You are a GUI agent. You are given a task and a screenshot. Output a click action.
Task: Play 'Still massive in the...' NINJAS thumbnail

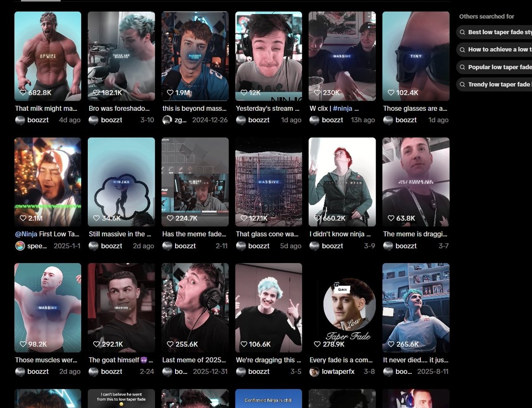click(121, 182)
